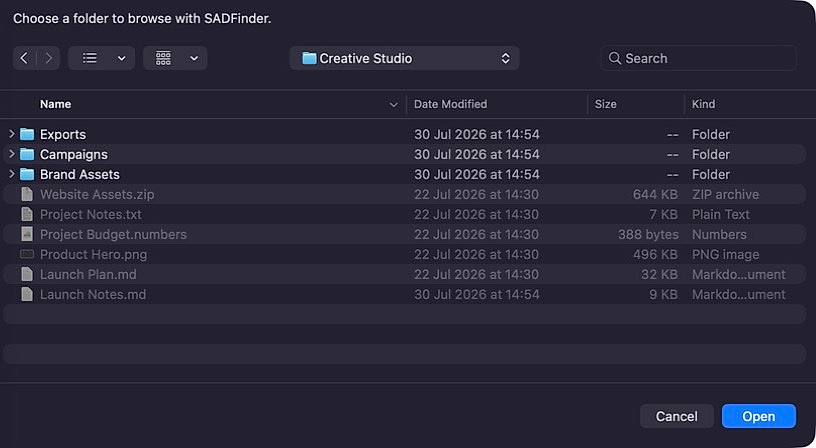The height and width of the screenshot is (448, 816).
Task: Switch to list view icon
Action: (90, 58)
